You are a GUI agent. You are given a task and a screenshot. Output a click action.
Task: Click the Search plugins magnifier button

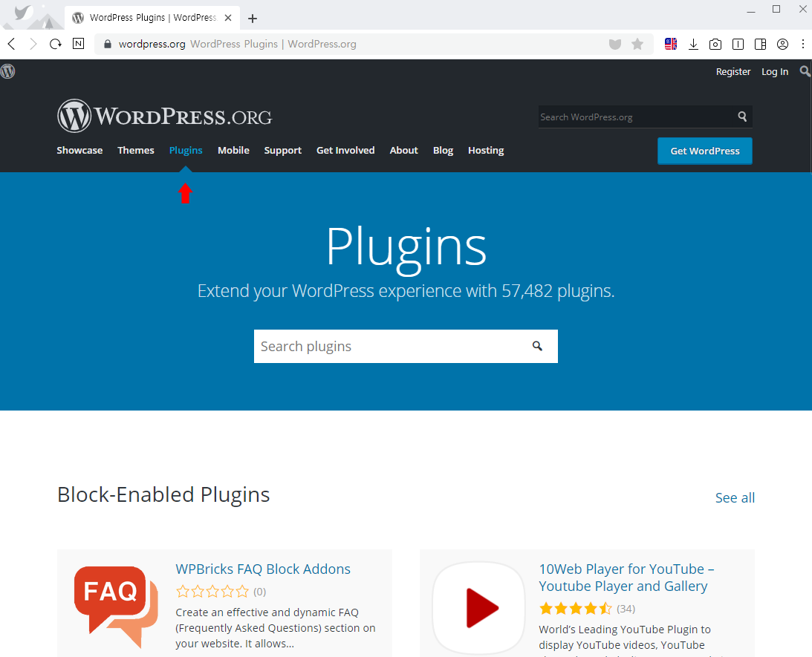pos(538,346)
